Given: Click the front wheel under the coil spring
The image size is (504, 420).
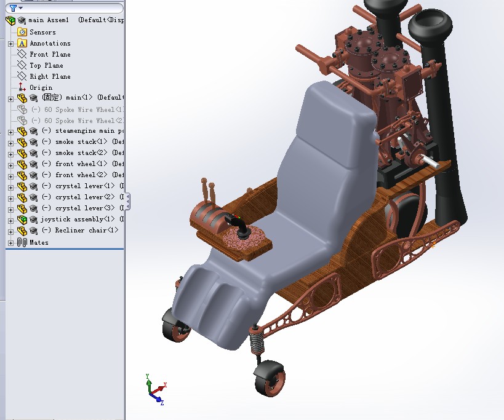Looking at the screenshot, I should [270, 379].
